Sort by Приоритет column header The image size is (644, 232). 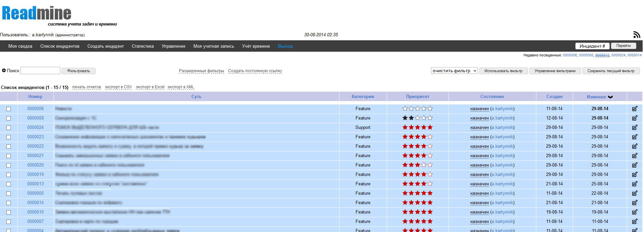(x=418, y=97)
